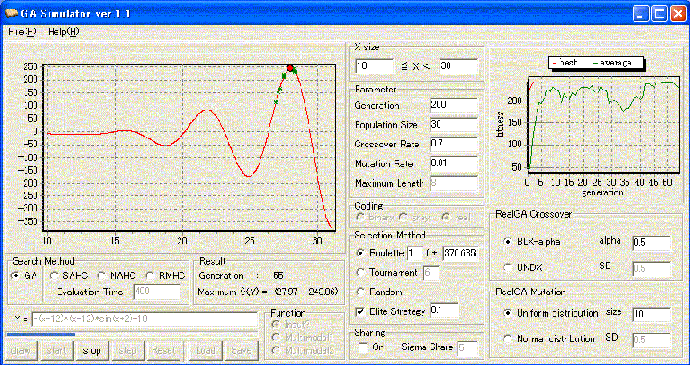Click the GA Simulator title bar icon
690x365 pixels.
point(11,13)
